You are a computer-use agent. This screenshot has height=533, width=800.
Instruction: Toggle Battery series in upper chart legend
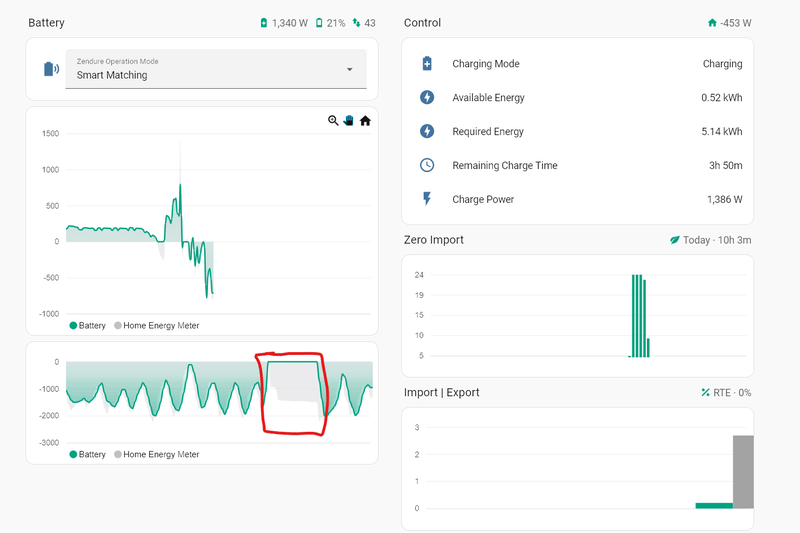click(87, 325)
